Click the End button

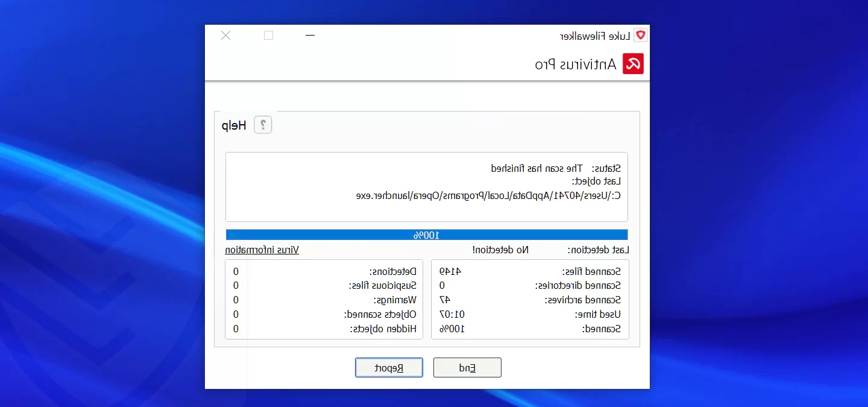467,368
